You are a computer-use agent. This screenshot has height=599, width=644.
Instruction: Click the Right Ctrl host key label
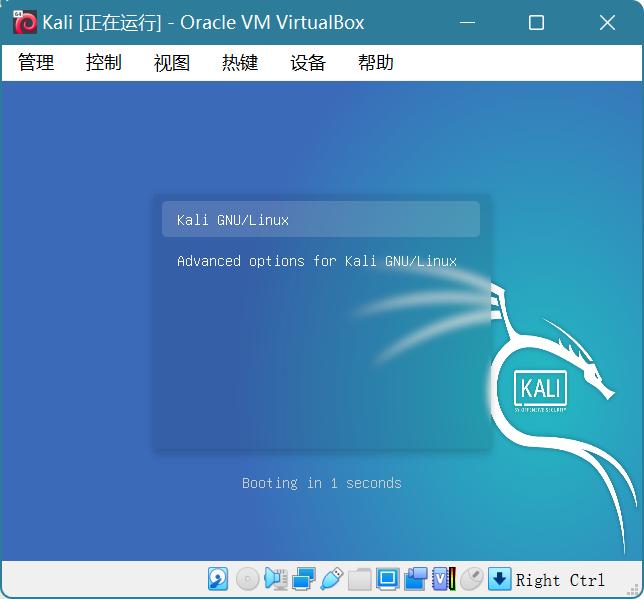click(x=560, y=580)
